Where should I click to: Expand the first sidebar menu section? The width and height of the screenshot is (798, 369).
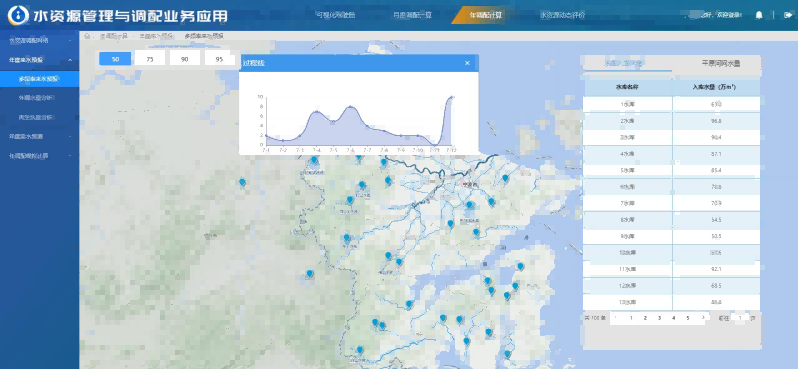70,40
